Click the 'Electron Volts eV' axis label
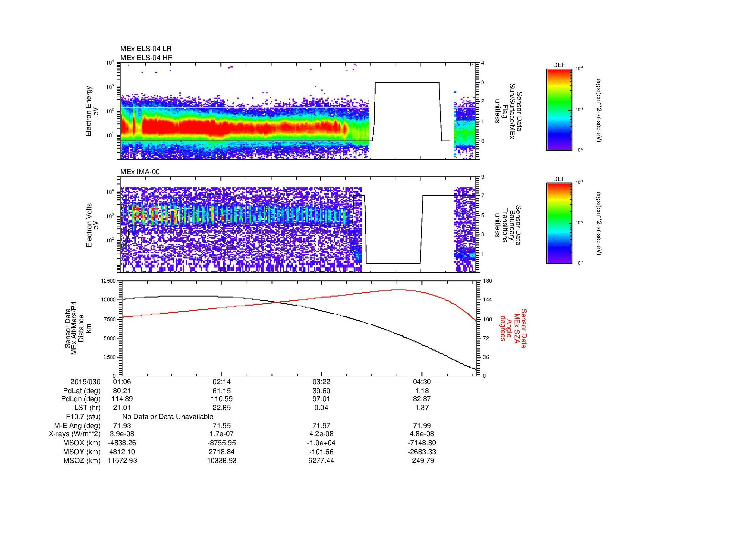The width and height of the screenshot is (756, 534). pos(92,225)
